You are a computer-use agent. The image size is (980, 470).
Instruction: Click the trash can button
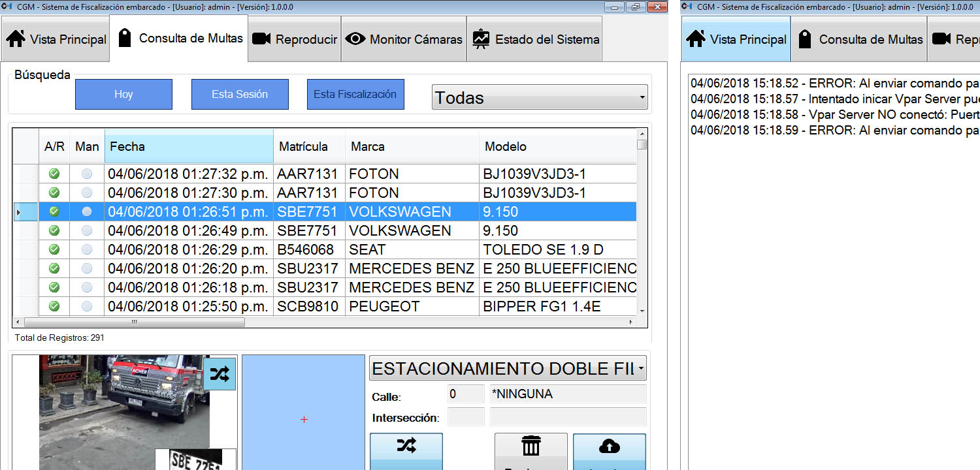[x=531, y=452]
